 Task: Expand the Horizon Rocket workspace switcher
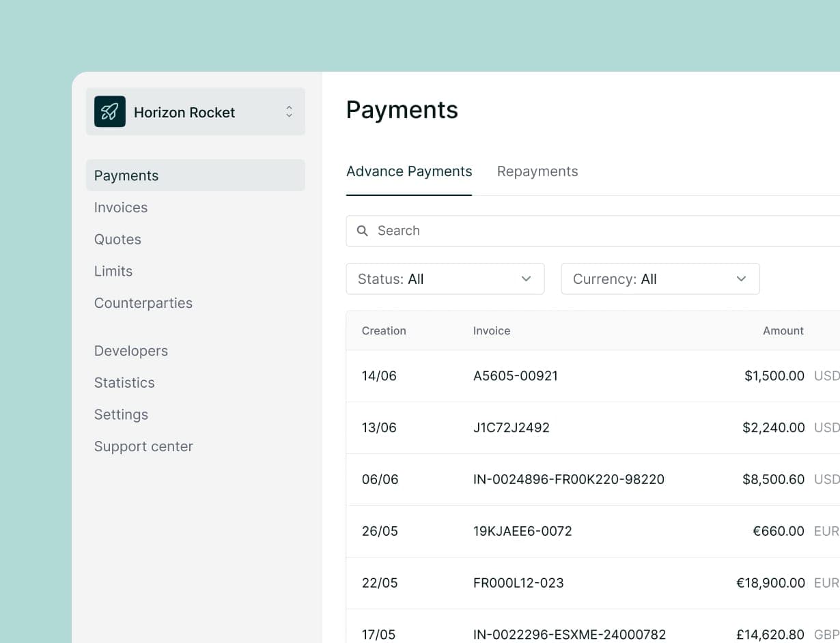click(289, 112)
